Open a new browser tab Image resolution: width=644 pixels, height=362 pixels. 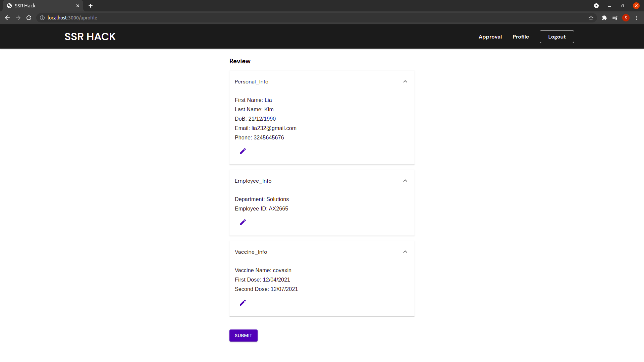tap(91, 6)
